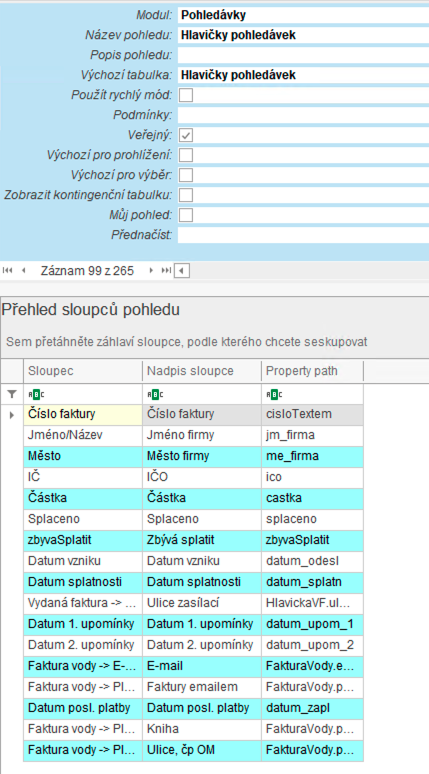Click the empty Popis pohledu field

pyautogui.click(x=303, y=55)
